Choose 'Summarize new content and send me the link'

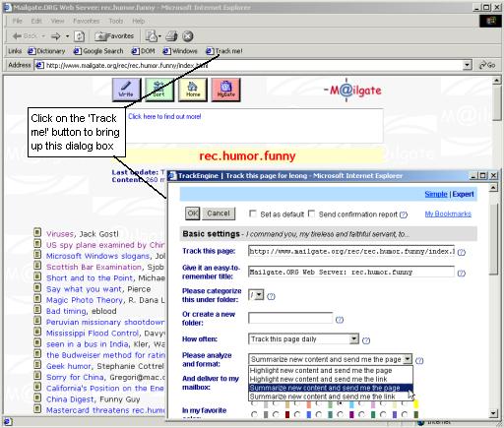(x=331, y=397)
